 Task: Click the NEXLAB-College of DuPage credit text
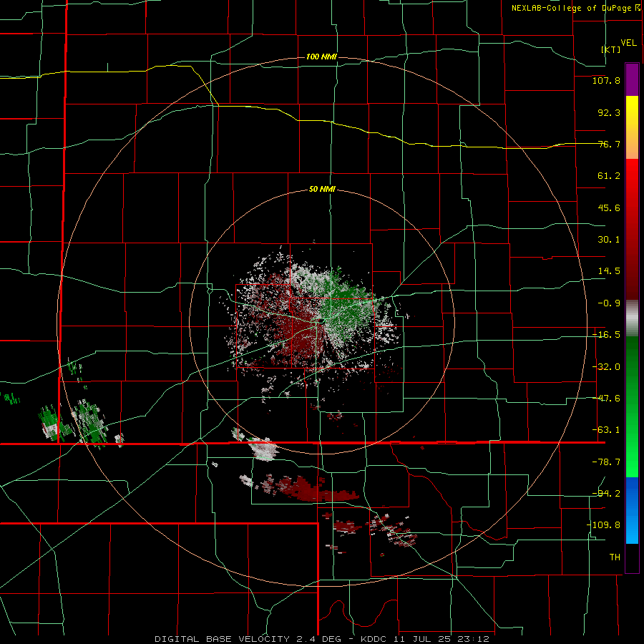click(576, 8)
